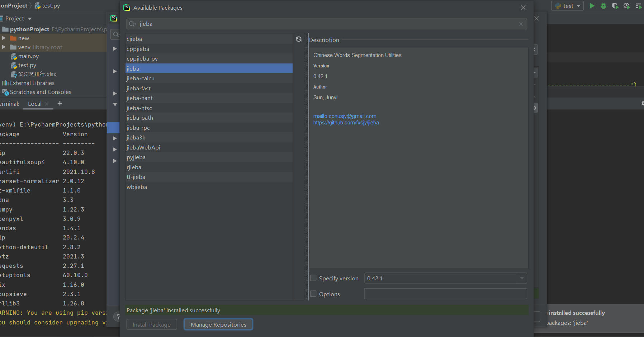Select pythonProject in the breadcrumb bar
The width and height of the screenshot is (644, 337).
(x=14, y=6)
